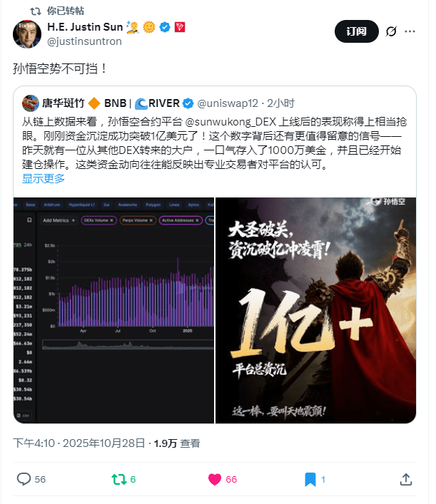
Task: Open the 唐华斑竹 quoted author avatar
Action: pyautogui.click(x=31, y=103)
